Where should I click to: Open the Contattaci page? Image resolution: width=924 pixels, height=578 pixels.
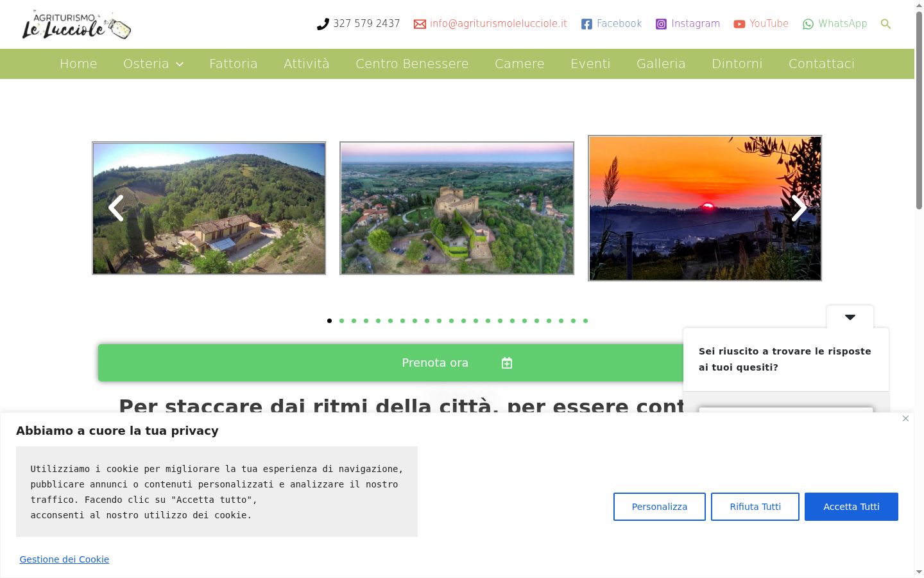(821, 64)
